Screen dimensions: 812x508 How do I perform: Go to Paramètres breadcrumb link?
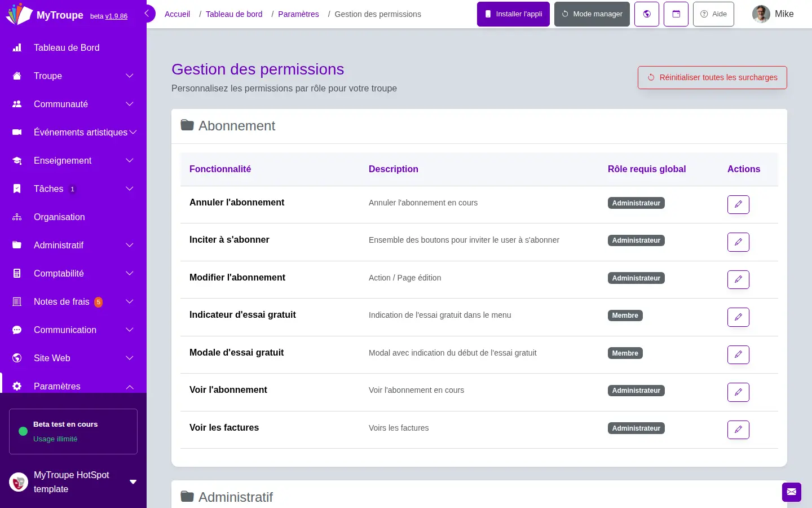[x=298, y=14]
